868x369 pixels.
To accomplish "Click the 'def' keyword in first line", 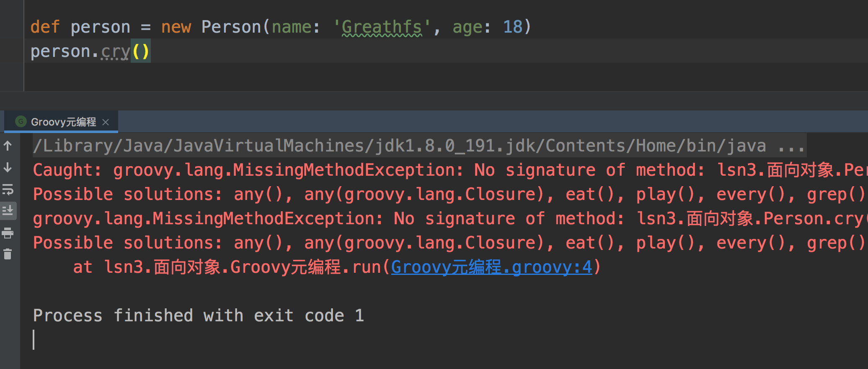I will pos(45,27).
